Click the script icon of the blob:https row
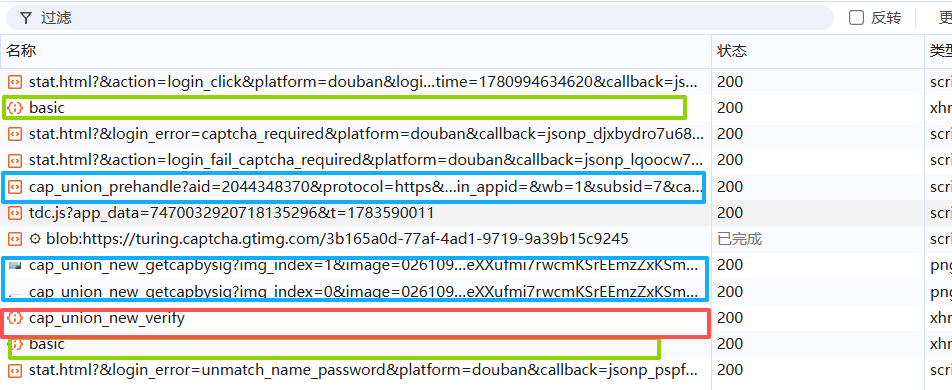This screenshot has width=952, height=390. click(15, 239)
